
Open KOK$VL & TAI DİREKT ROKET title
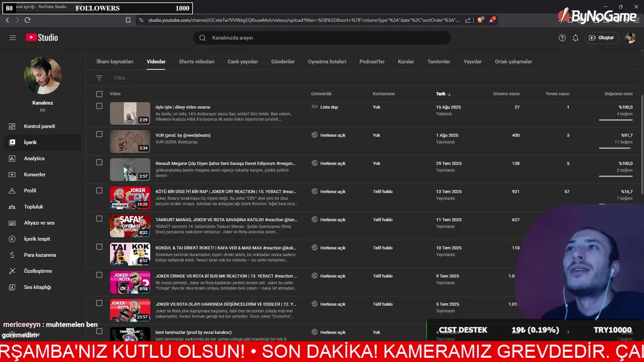(x=226, y=248)
